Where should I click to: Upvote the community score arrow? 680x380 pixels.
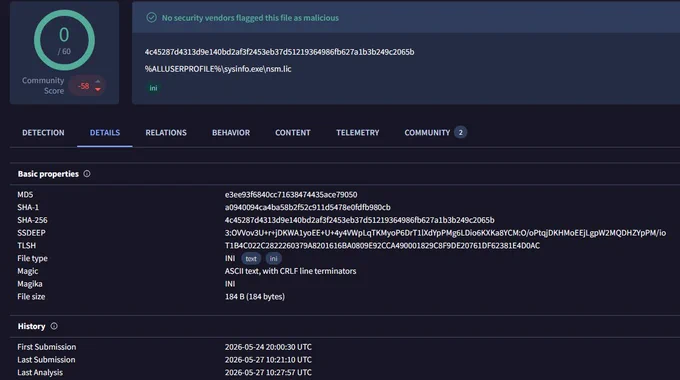pyautogui.click(x=98, y=81)
